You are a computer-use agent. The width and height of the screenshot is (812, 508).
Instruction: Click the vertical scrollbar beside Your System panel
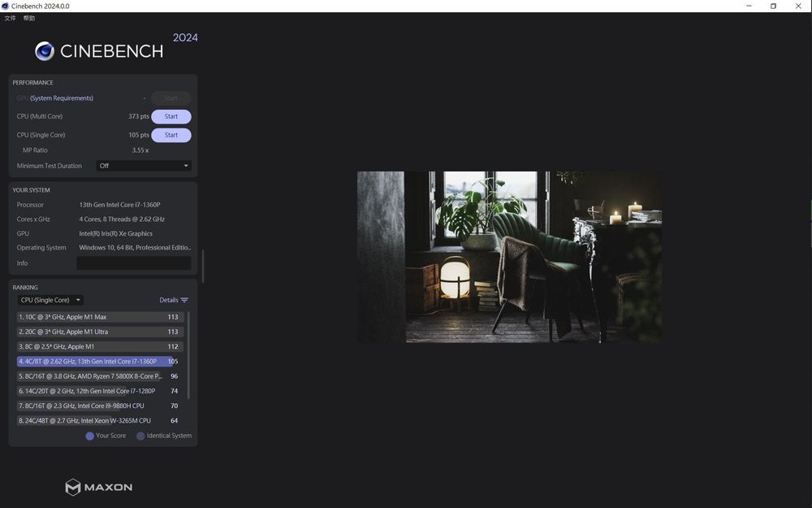click(x=204, y=262)
